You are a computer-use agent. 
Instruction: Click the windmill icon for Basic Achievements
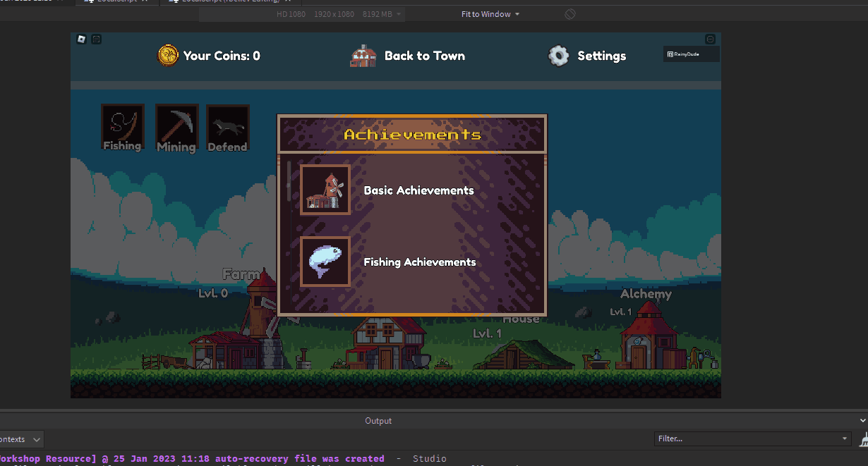point(325,190)
